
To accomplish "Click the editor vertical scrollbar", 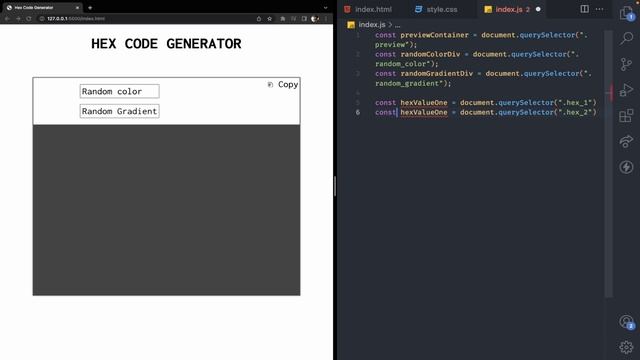I will coord(609,163).
